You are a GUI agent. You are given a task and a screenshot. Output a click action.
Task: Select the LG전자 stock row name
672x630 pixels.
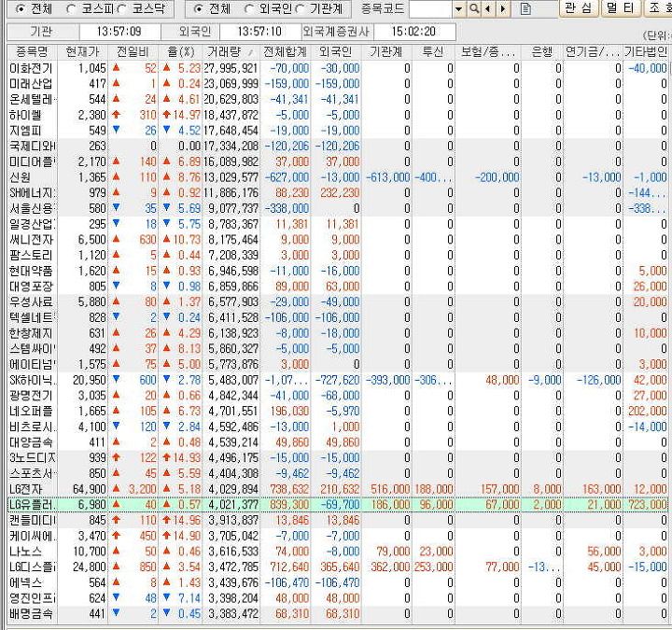click(26, 489)
